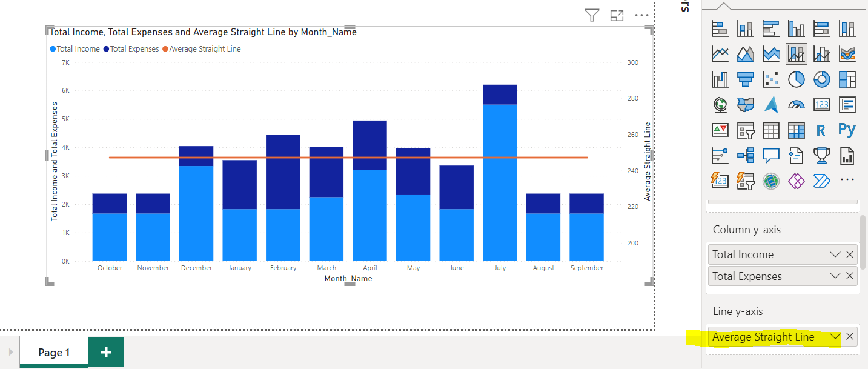Select the new Card visual with lightning bolt
The image size is (868, 369).
(720, 180)
